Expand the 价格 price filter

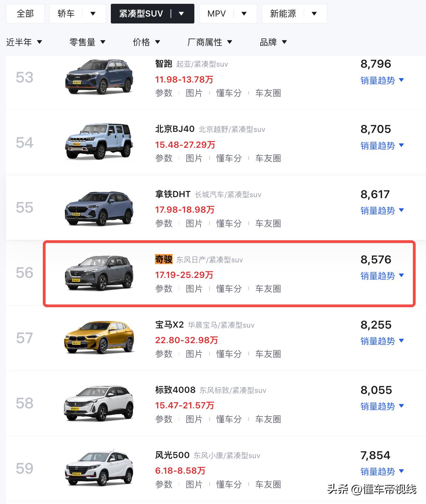coord(146,42)
